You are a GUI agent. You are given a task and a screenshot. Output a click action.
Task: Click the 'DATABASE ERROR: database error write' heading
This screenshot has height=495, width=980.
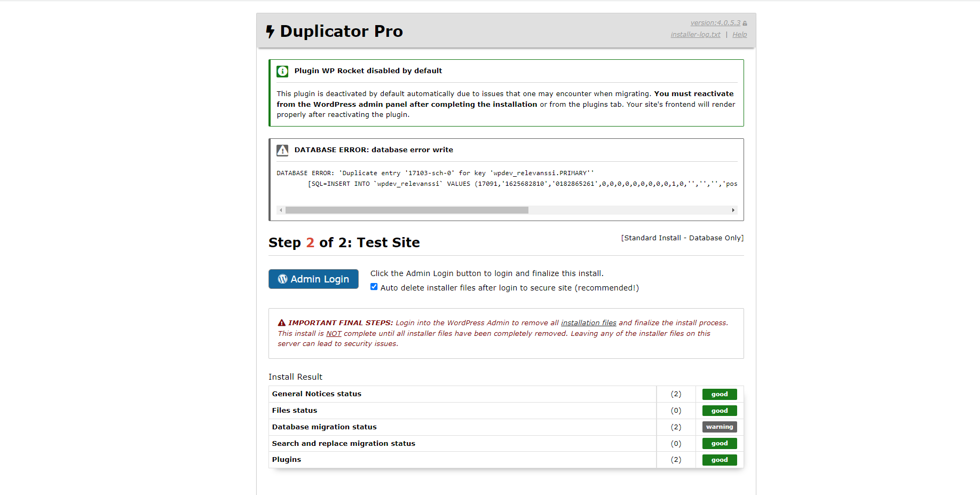[x=374, y=150]
